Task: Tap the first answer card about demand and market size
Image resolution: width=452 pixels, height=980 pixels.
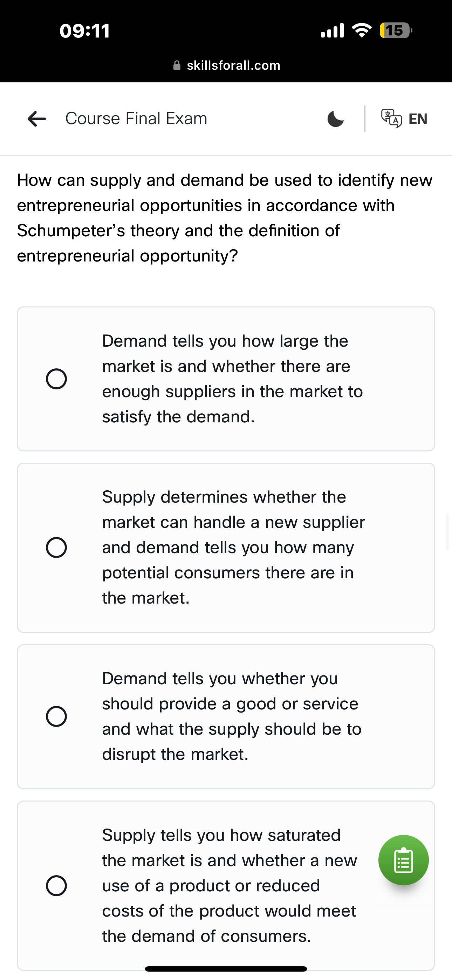Action: (226, 378)
